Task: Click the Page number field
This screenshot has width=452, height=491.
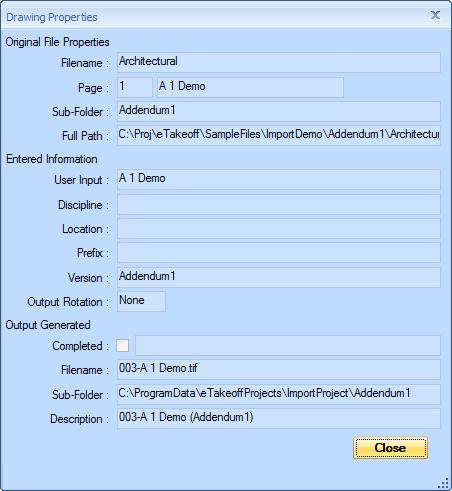Action: (x=135, y=87)
